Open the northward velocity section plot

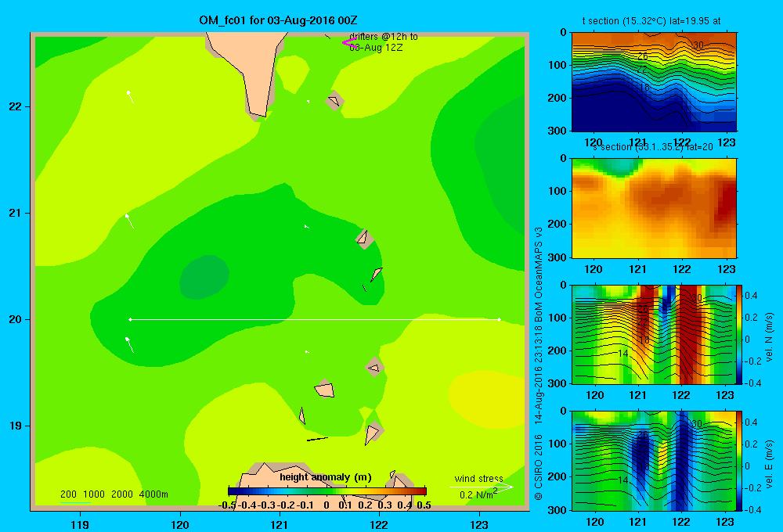click(x=654, y=334)
